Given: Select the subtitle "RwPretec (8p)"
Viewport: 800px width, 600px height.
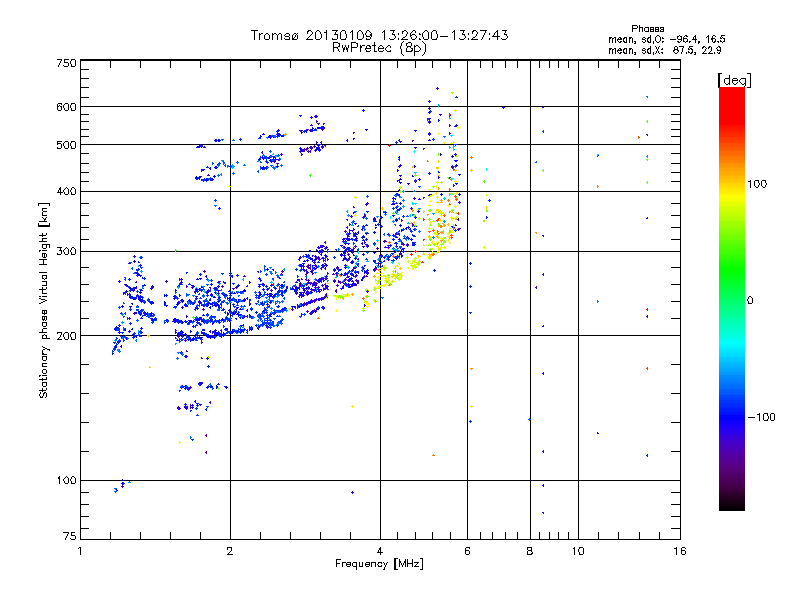Looking at the screenshot, I should coord(379,48).
